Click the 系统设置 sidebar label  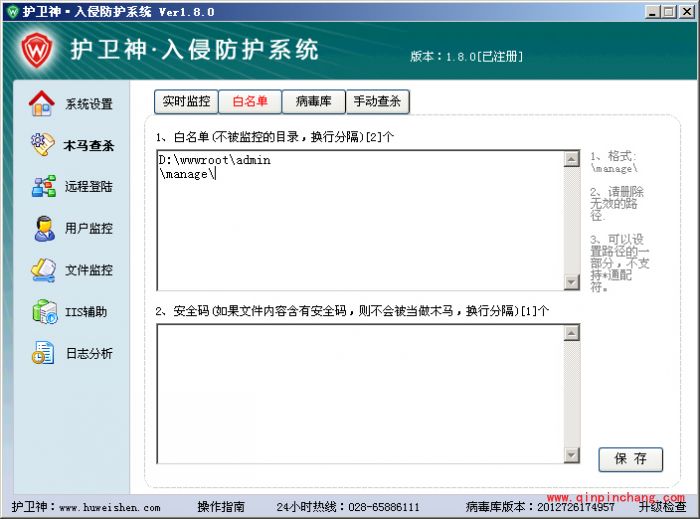tap(89, 104)
